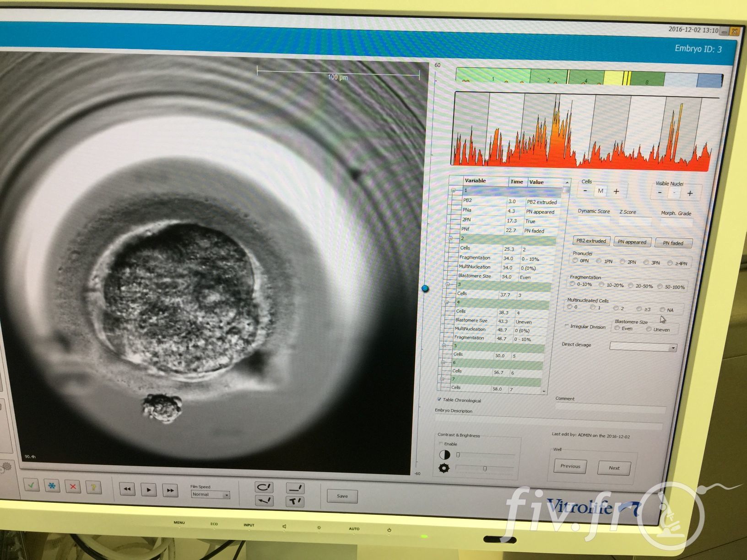Decrease cell count with minus button

pyautogui.click(x=585, y=191)
